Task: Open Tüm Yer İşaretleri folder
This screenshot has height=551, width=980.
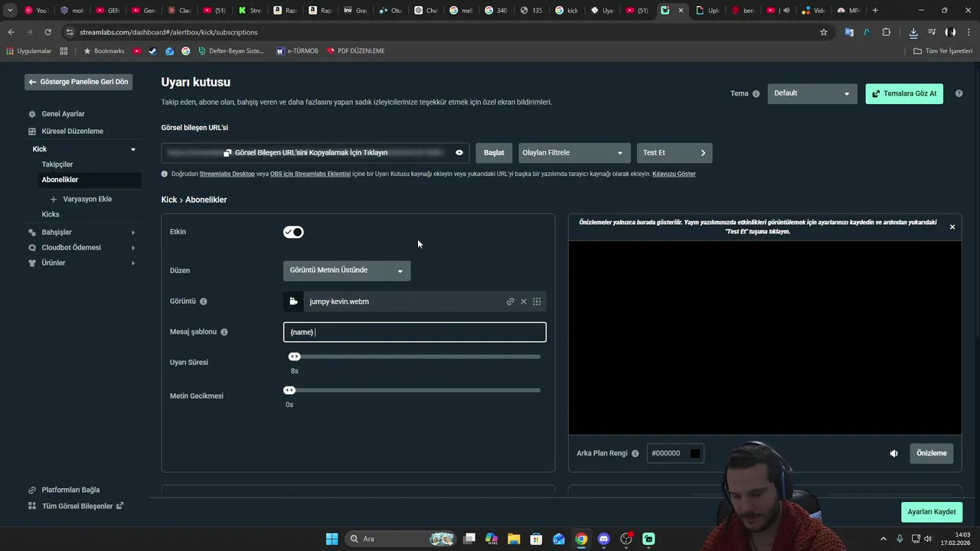Action: pyautogui.click(x=943, y=51)
